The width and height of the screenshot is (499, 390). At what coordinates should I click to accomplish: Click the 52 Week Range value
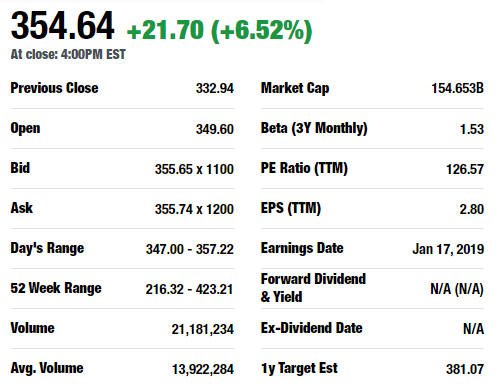click(189, 289)
